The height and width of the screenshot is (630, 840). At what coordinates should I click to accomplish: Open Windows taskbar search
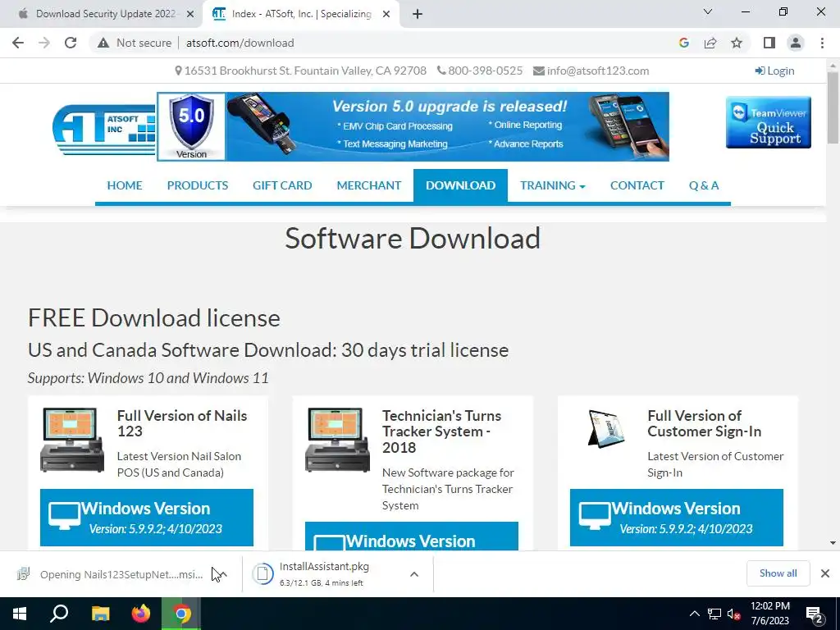59,614
